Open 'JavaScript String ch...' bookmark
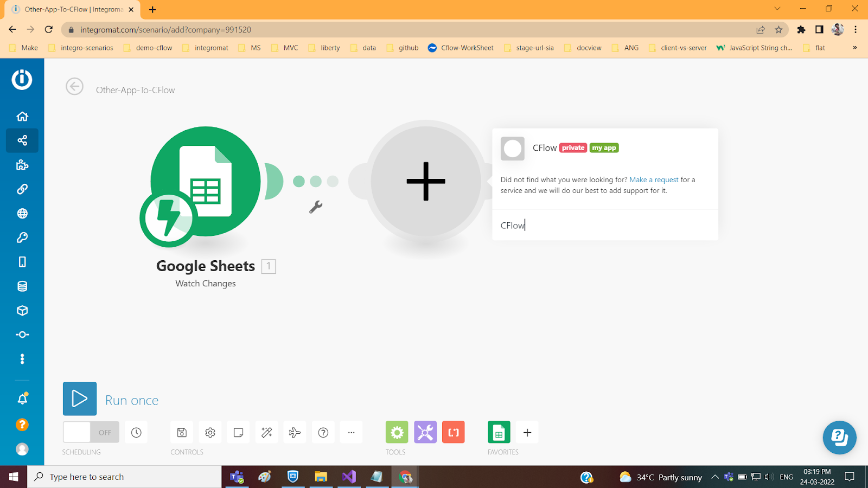 (755, 48)
